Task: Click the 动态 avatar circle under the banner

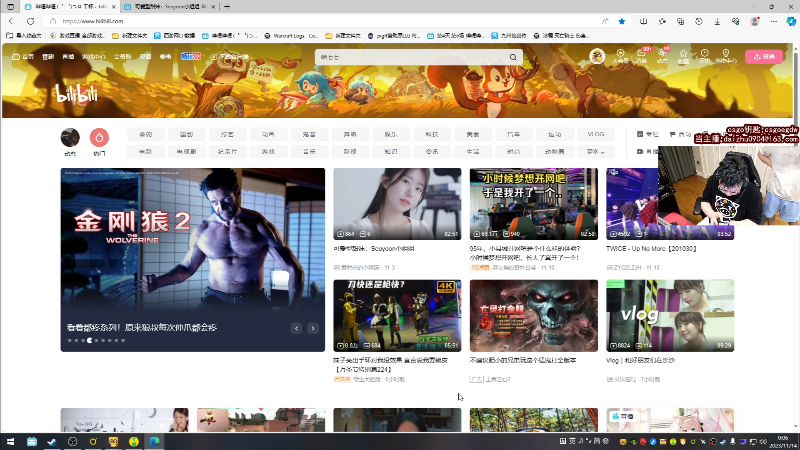Action: pyautogui.click(x=70, y=138)
